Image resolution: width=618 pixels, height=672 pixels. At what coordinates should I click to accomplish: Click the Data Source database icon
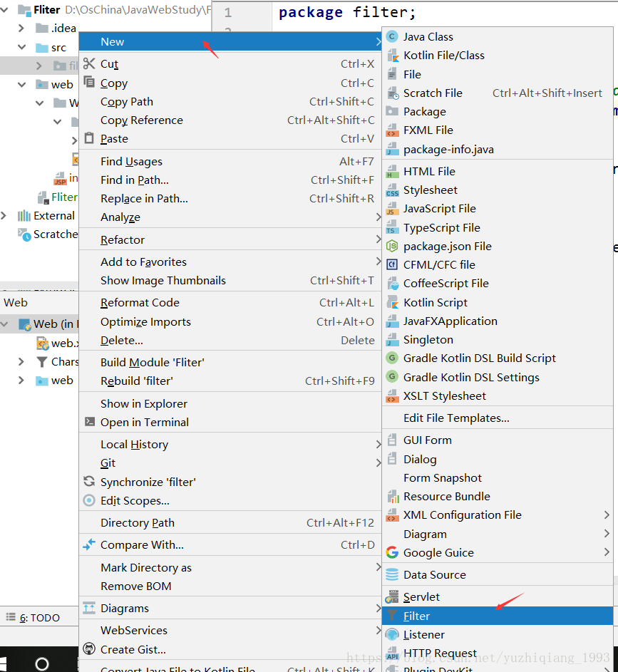pyautogui.click(x=392, y=575)
